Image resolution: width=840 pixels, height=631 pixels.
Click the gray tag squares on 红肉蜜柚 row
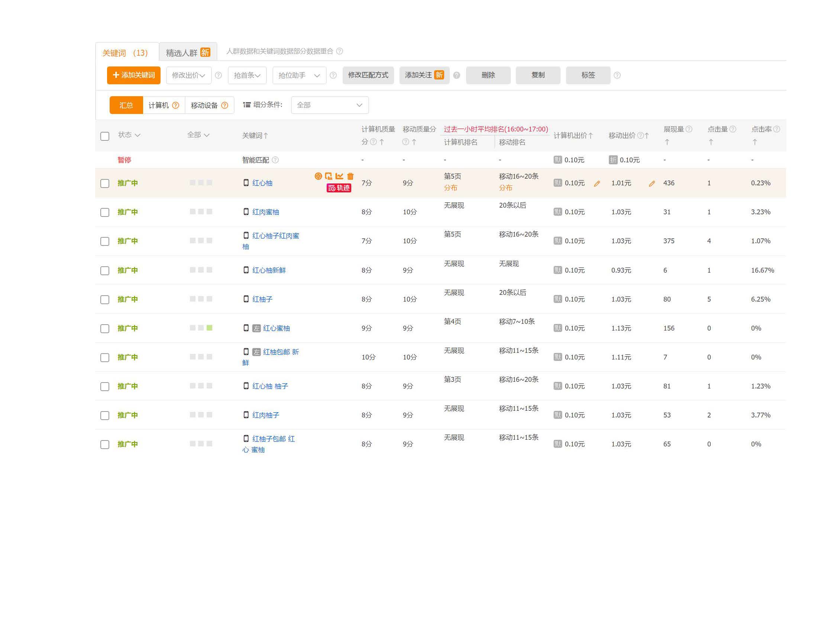tap(201, 212)
